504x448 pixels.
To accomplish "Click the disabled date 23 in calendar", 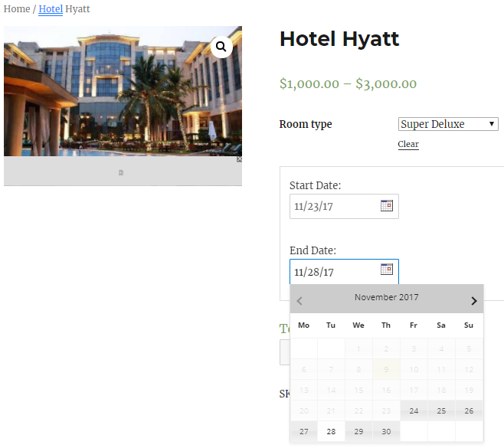I will (x=386, y=410).
